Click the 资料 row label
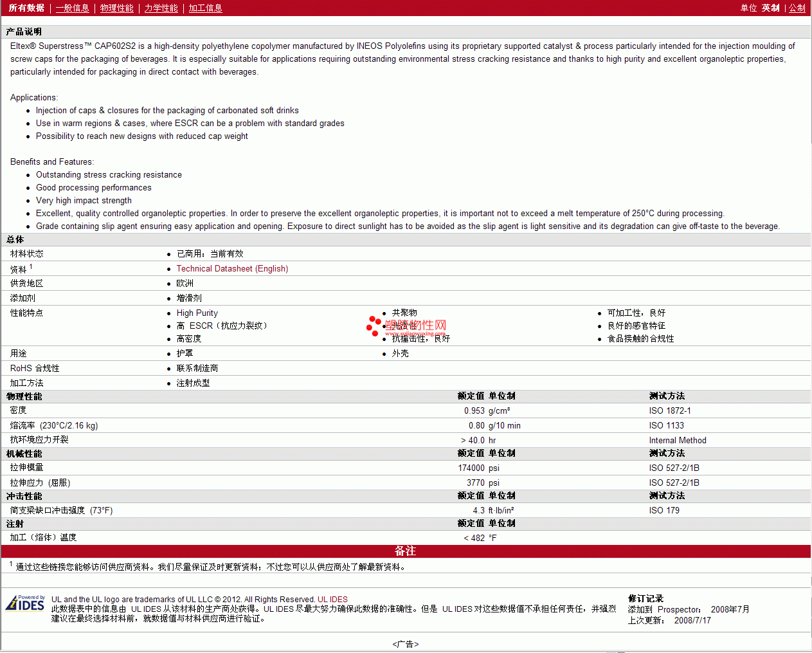This screenshot has height=653, width=812. click(x=18, y=270)
